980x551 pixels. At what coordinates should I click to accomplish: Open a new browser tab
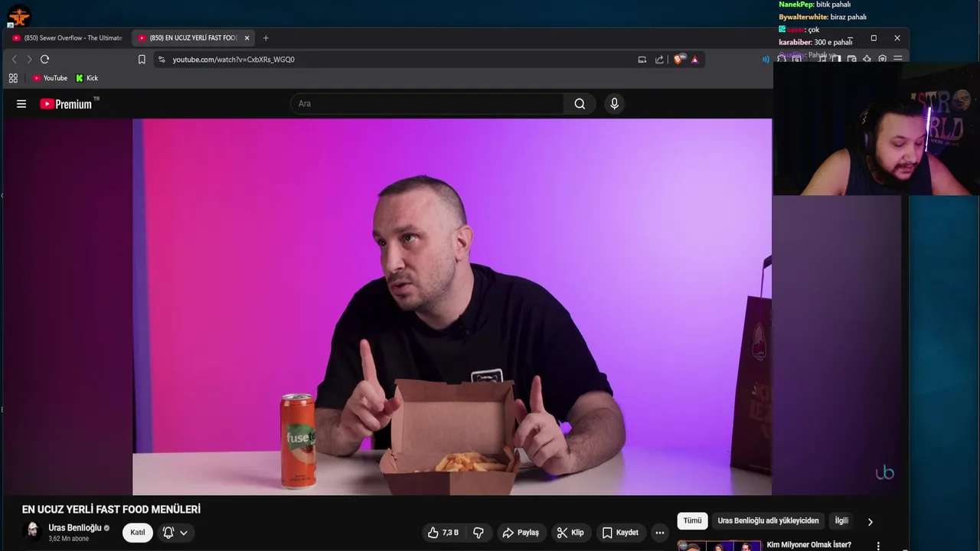coord(266,37)
